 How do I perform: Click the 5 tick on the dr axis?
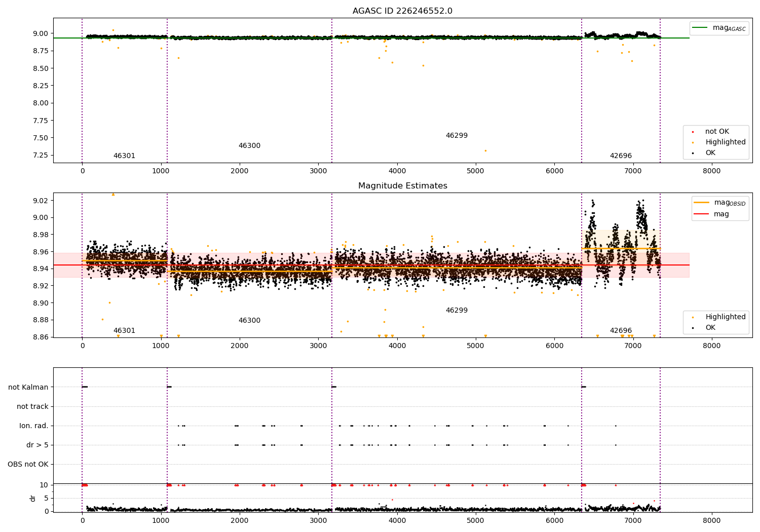coord(46,499)
